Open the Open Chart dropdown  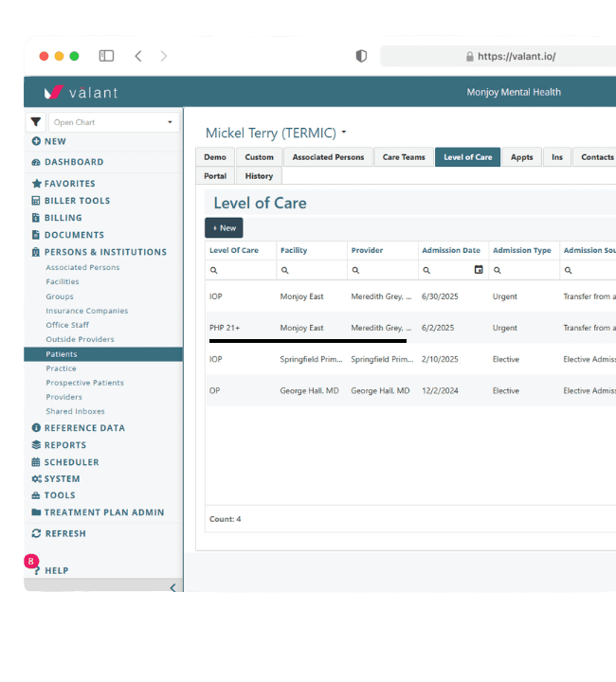(x=114, y=122)
